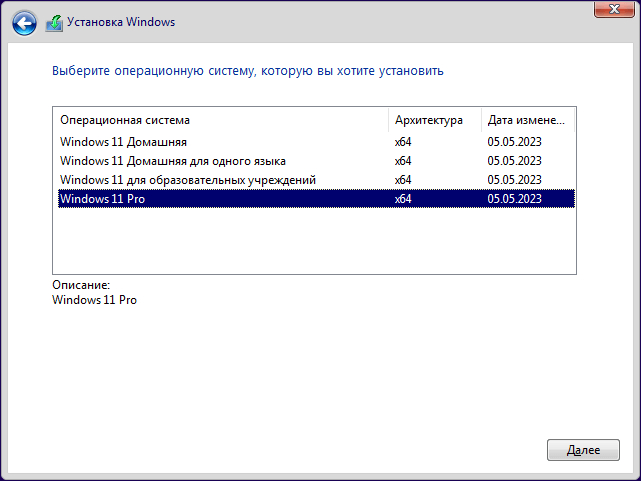The image size is (641, 481).
Task: Sort by Архитектура column header
Action: (x=429, y=121)
